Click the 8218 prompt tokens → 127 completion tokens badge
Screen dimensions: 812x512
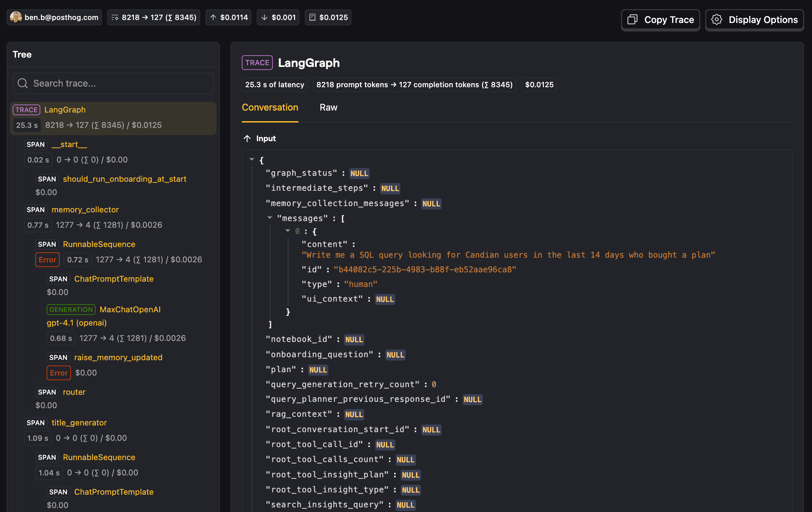tap(414, 85)
